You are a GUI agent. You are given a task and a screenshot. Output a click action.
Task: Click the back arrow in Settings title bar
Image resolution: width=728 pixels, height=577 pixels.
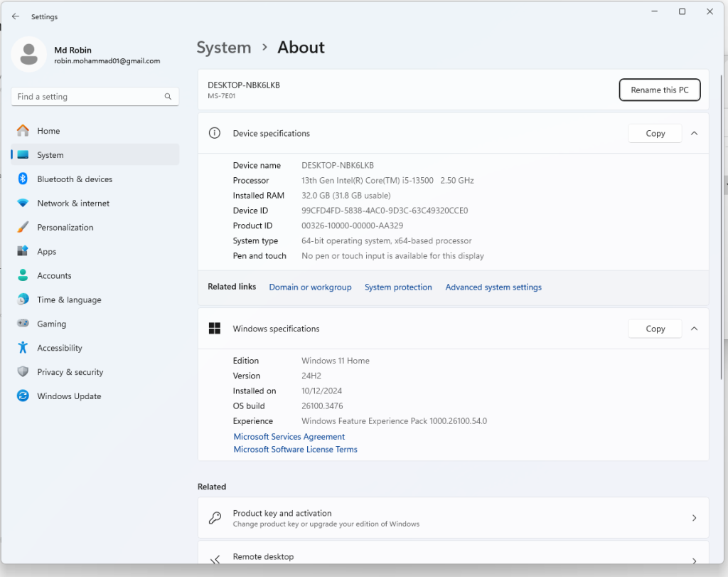[16, 16]
